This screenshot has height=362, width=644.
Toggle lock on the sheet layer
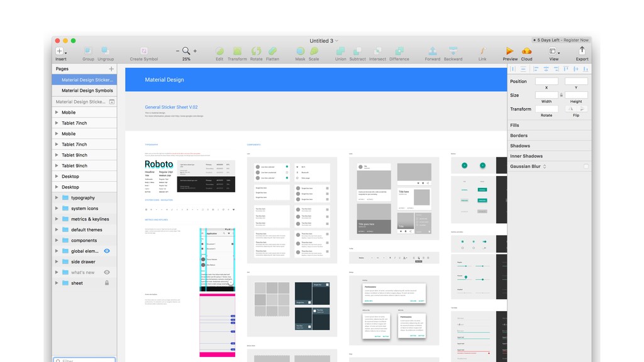pos(107,283)
